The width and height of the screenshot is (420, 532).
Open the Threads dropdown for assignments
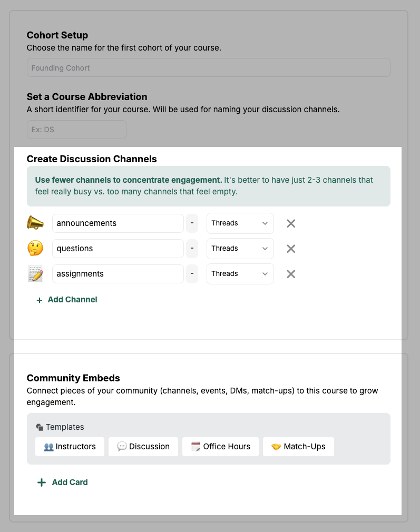pos(240,274)
